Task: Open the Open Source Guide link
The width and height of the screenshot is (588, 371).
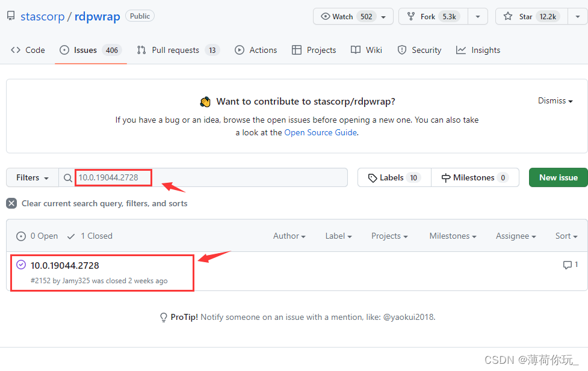Action: 320,132
